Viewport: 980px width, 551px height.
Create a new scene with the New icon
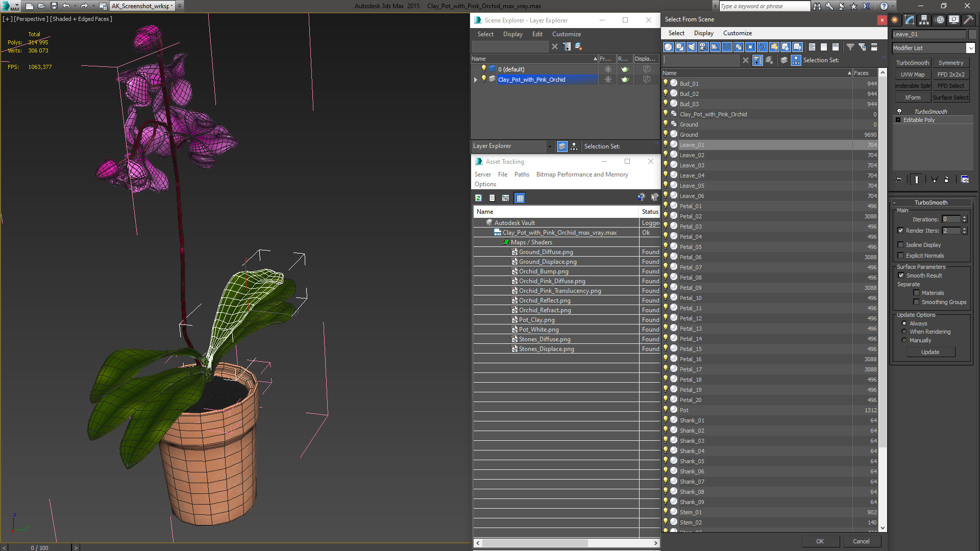coord(29,6)
